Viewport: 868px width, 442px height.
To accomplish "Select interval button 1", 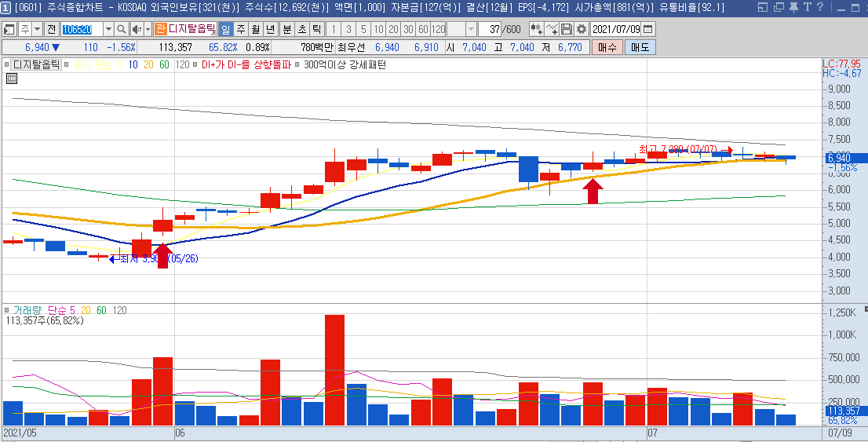I will [334, 29].
